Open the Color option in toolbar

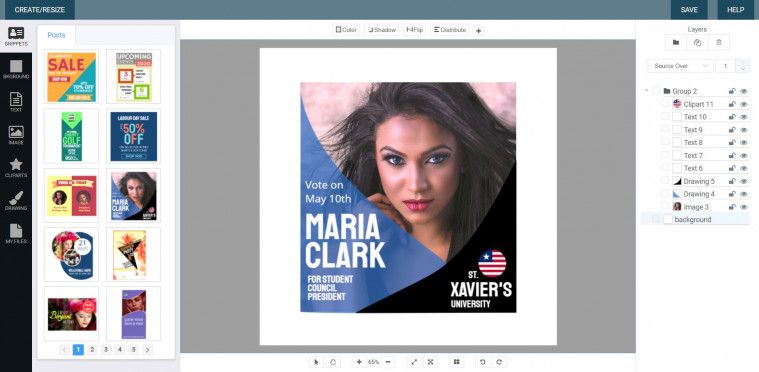pyautogui.click(x=346, y=30)
